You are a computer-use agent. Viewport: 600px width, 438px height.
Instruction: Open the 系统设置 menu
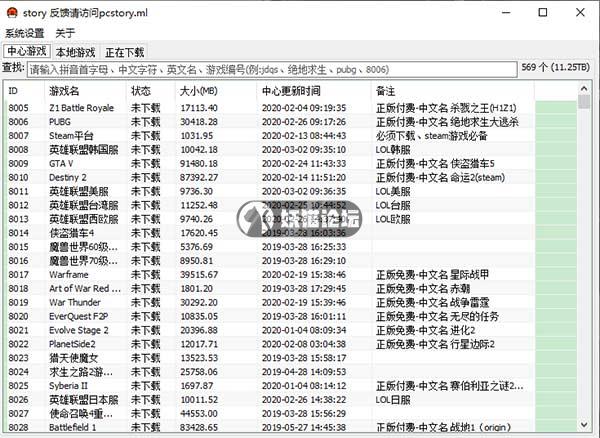coord(25,33)
